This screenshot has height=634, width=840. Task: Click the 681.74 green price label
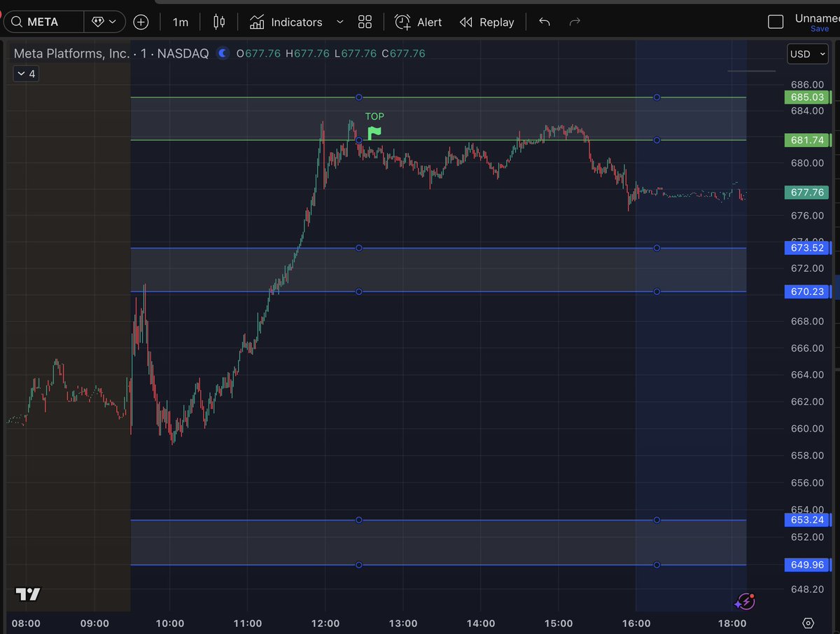click(x=806, y=140)
